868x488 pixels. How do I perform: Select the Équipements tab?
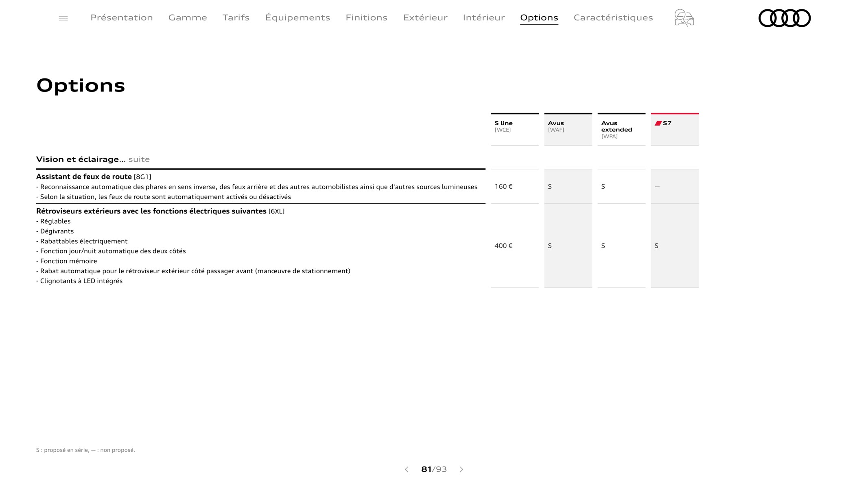pyautogui.click(x=297, y=17)
